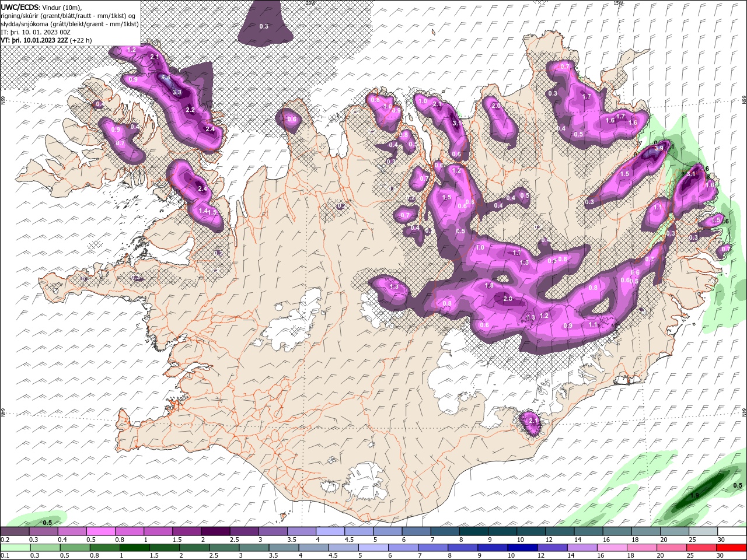Click the '3.3' snowfall value in Westfjords
Screen dimensions: 747x560
(177, 92)
